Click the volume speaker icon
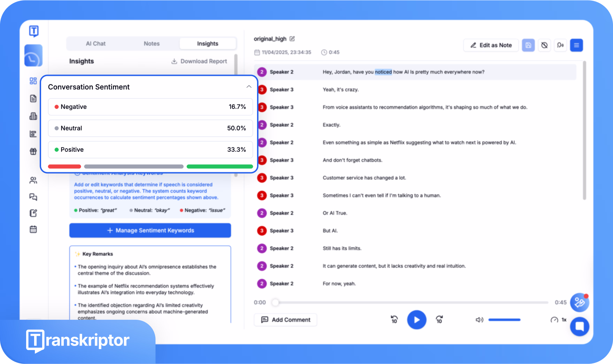The image size is (613, 364). [480, 320]
